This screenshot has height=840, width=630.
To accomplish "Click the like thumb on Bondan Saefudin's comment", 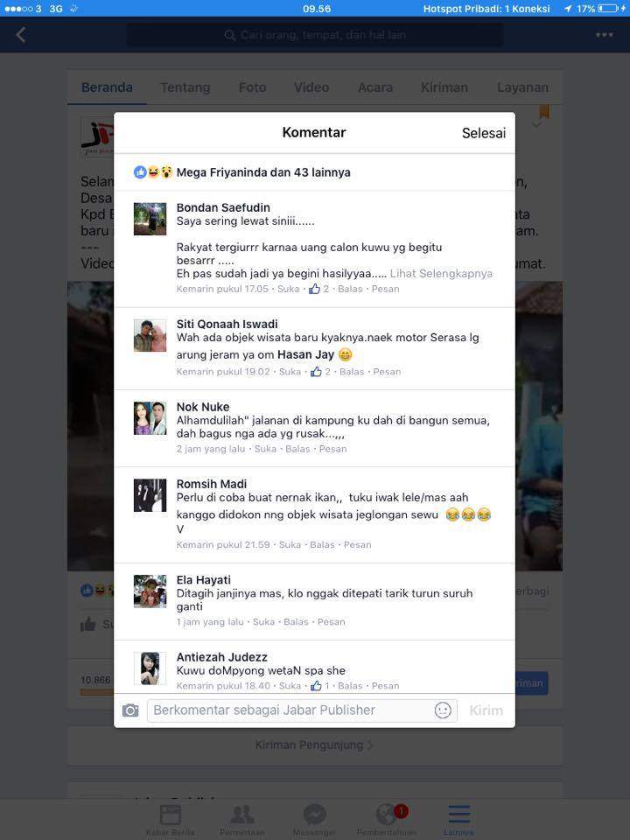I will (314, 289).
